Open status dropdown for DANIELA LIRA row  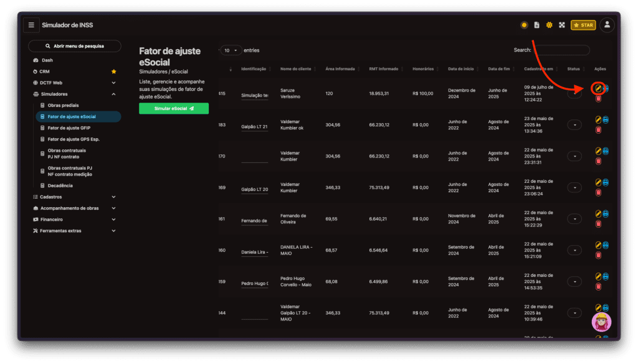click(x=574, y=250)
